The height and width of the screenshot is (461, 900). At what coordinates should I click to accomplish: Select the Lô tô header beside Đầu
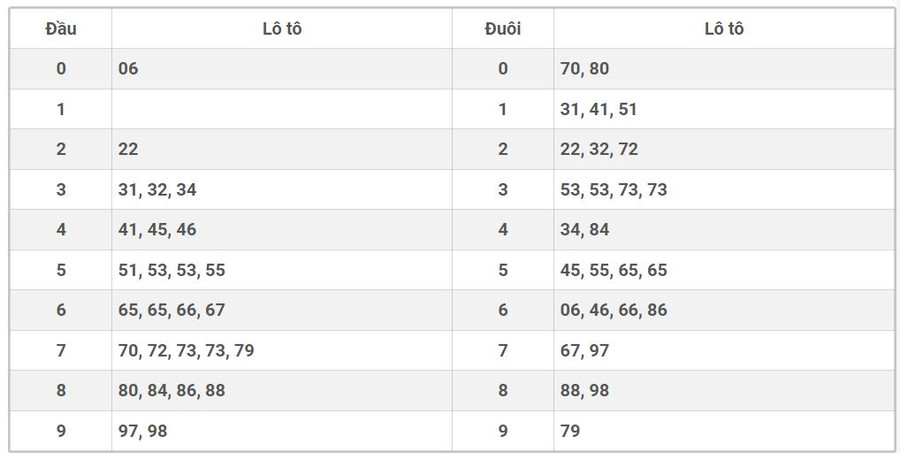click(281, 29)
